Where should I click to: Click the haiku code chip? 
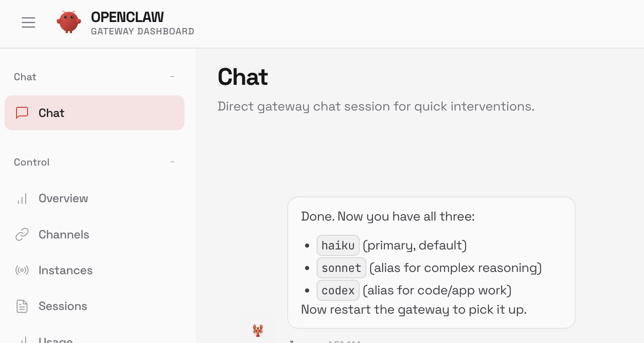pos(338,245)
